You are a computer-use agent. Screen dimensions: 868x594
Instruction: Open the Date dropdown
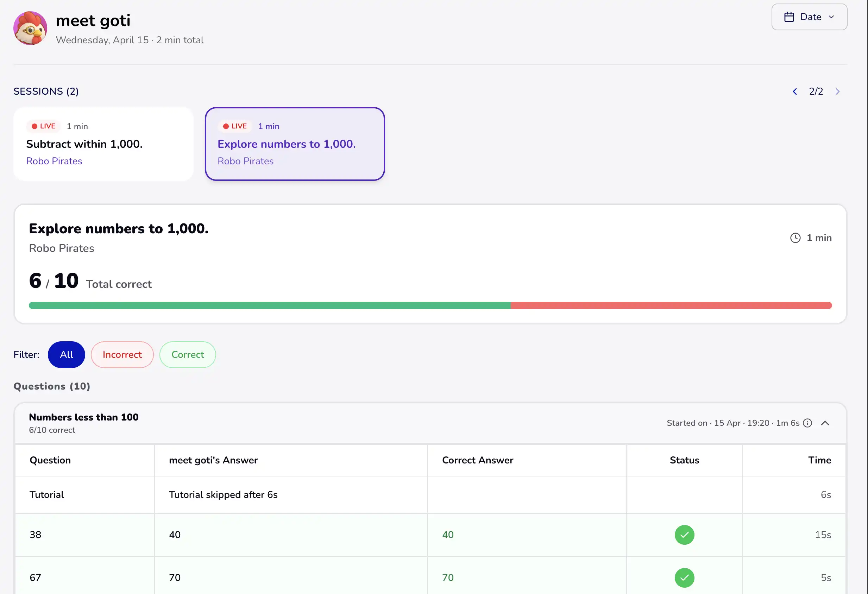809,17
